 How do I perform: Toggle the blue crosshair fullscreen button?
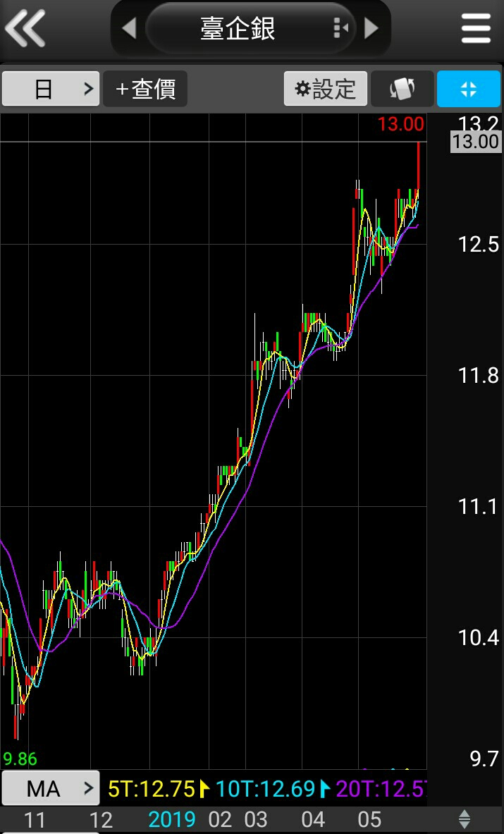click(468, 89)
